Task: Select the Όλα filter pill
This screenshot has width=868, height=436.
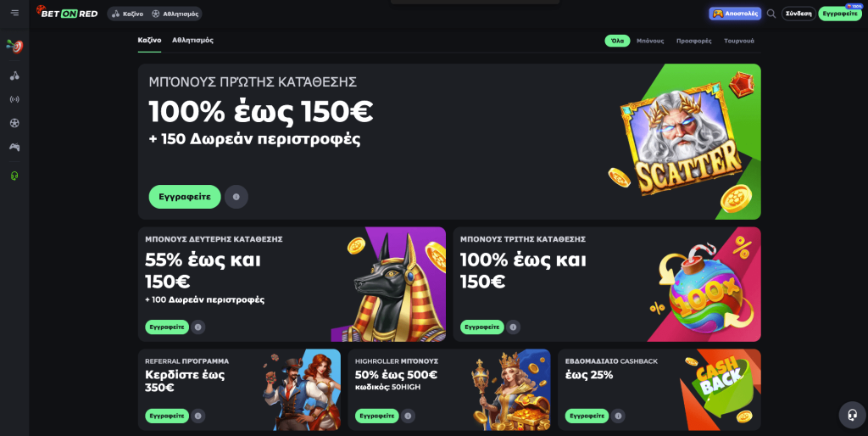Action: tap(617, 41)
